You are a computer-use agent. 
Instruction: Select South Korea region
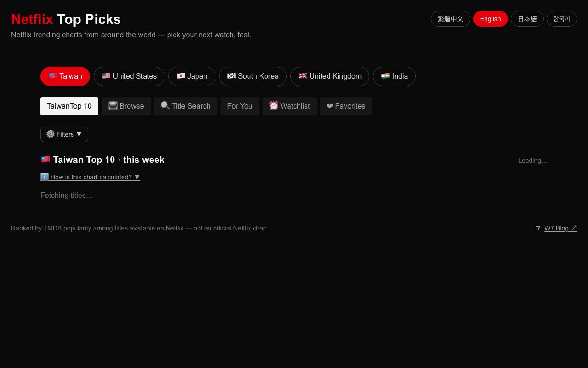(253, 76)
